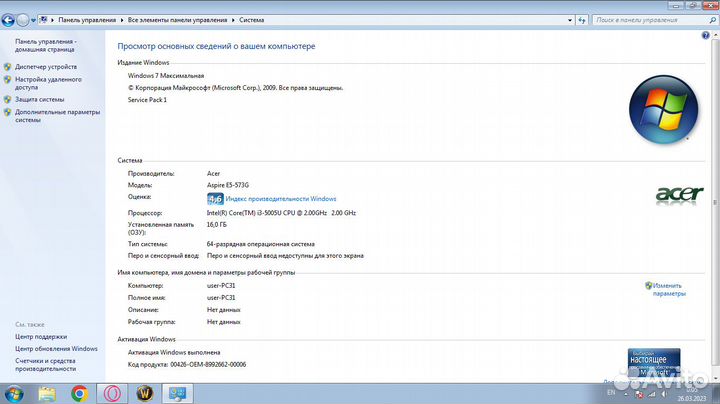Open 'Панель управления - домашняя страница' link
This screenshot has width=720, height=404.
tap(45, 45)
